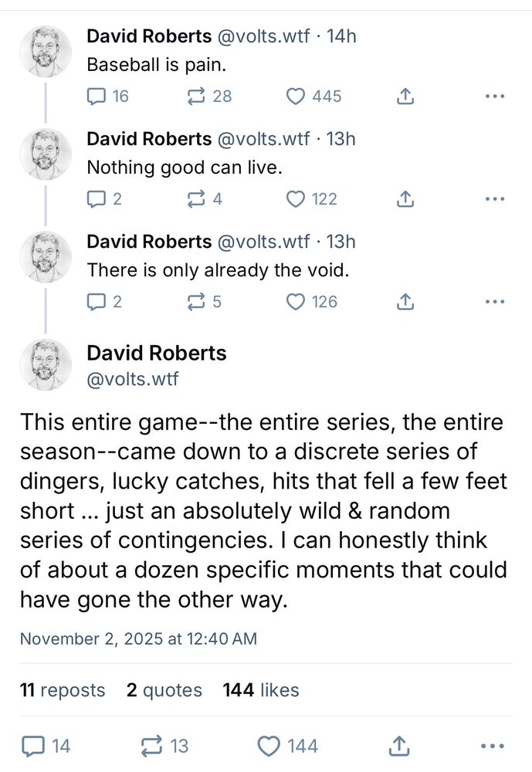The width and height of the screenshot is (532, 772).
Task: Repost the main post about the series
Action: [150, 746]
